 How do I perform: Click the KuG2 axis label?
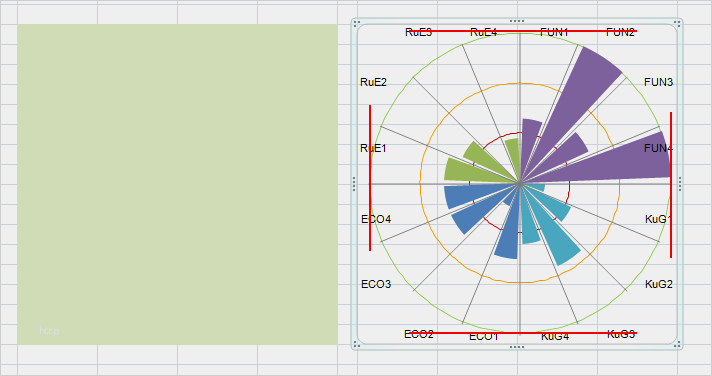pos(659,284)
